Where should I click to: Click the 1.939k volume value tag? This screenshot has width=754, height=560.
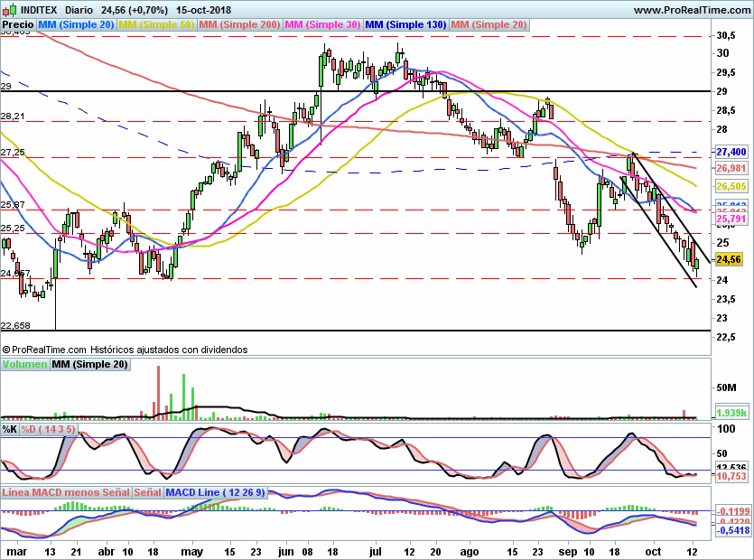click(731, 413)
